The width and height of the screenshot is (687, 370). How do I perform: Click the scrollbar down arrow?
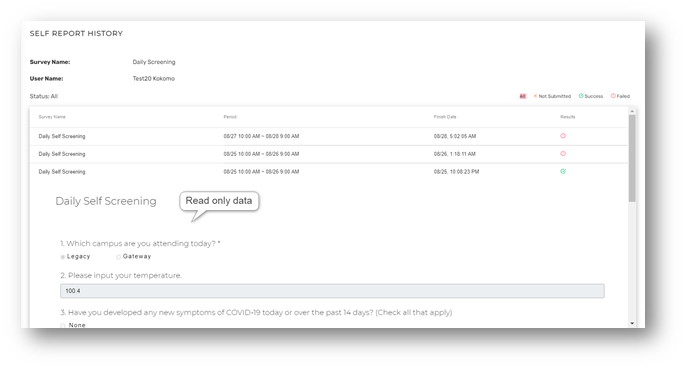coord(632,323)
